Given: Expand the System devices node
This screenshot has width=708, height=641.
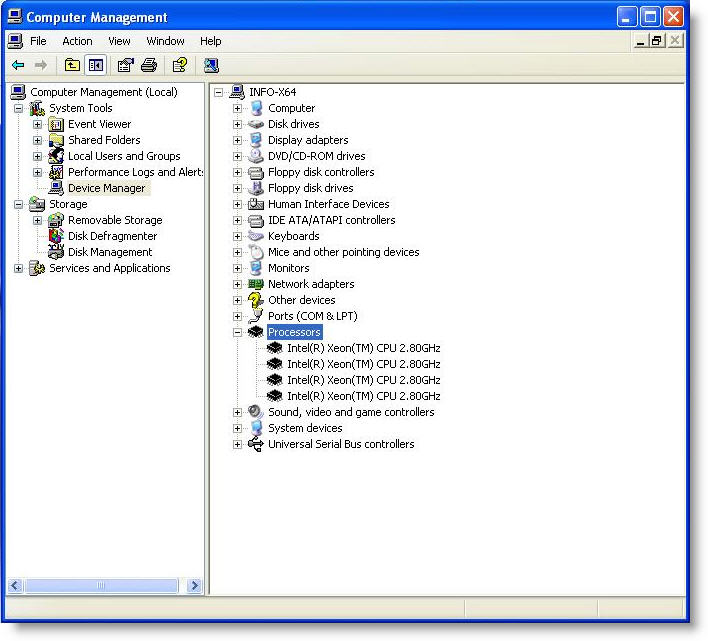Looking at the screenshot, I should pyautogui.click(x=238, y=428).
